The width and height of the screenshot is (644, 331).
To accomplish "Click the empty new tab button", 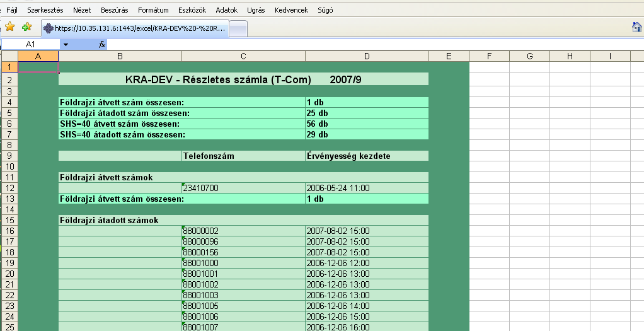I will click(238, 29).
